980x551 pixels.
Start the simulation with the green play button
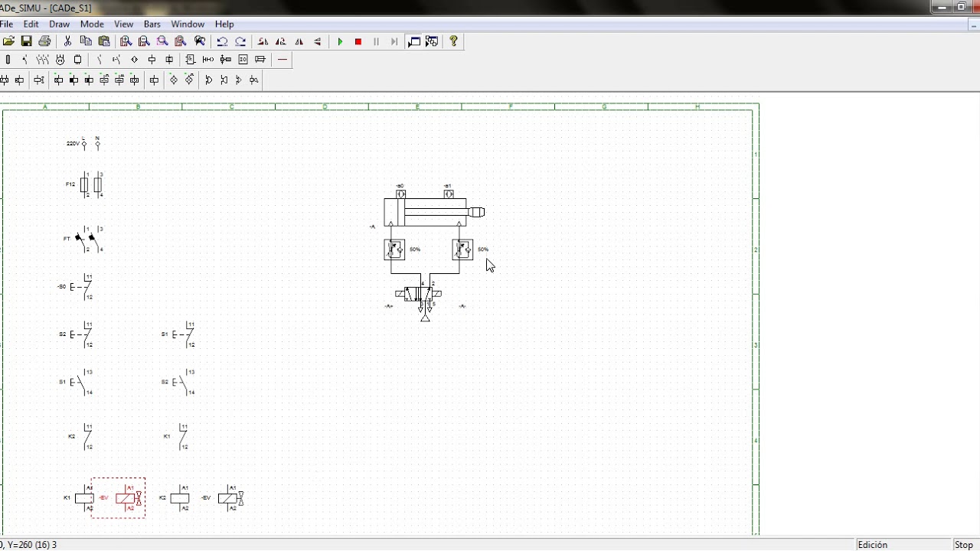point(340,41)
